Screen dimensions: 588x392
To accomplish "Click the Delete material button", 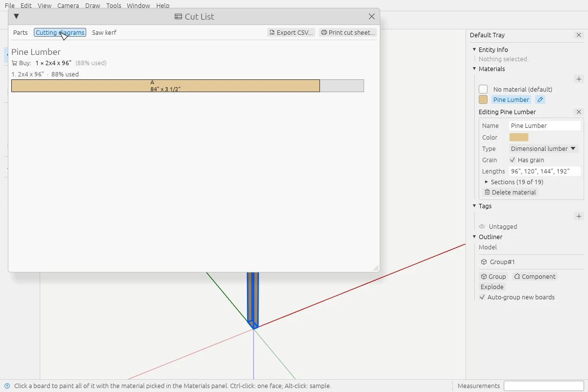I will [x=510, y=192].
